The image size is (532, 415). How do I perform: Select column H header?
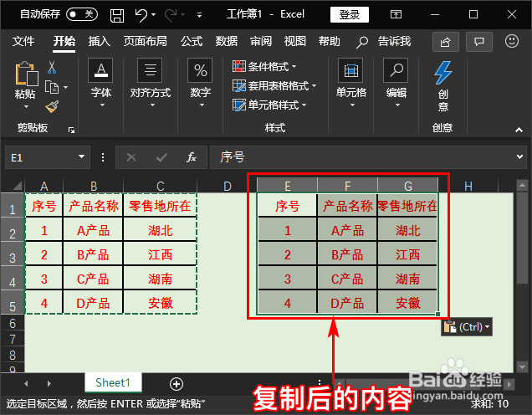click(468, 186)
